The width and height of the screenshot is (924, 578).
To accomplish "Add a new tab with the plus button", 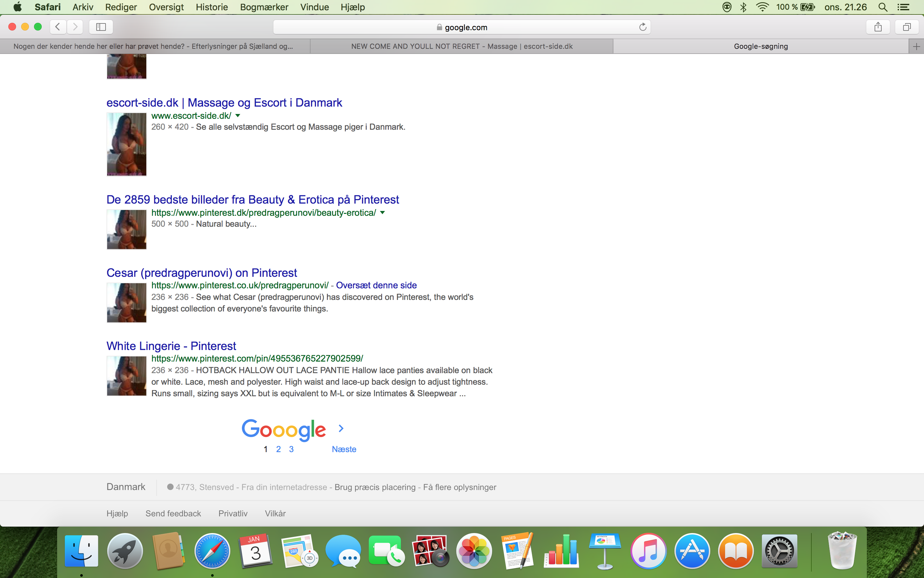I will point(916,47).
